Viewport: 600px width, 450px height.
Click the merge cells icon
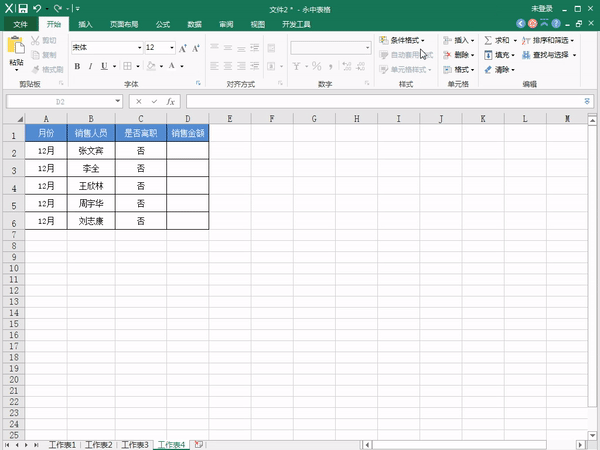(271, 66)
